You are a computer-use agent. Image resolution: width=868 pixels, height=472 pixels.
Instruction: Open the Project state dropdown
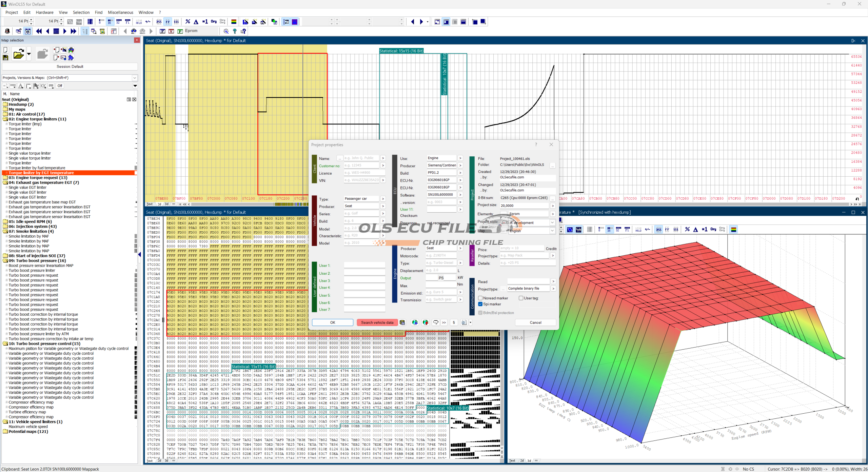tap(552, 223)
